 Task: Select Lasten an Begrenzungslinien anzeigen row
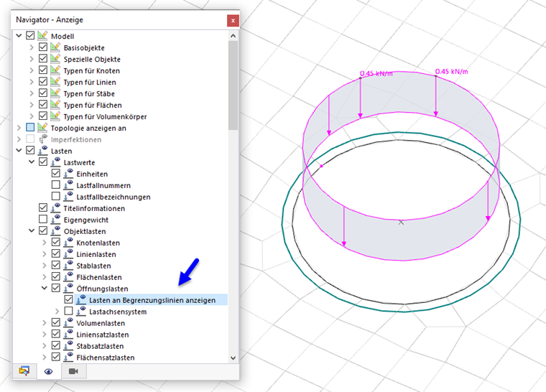pos(152,300)
